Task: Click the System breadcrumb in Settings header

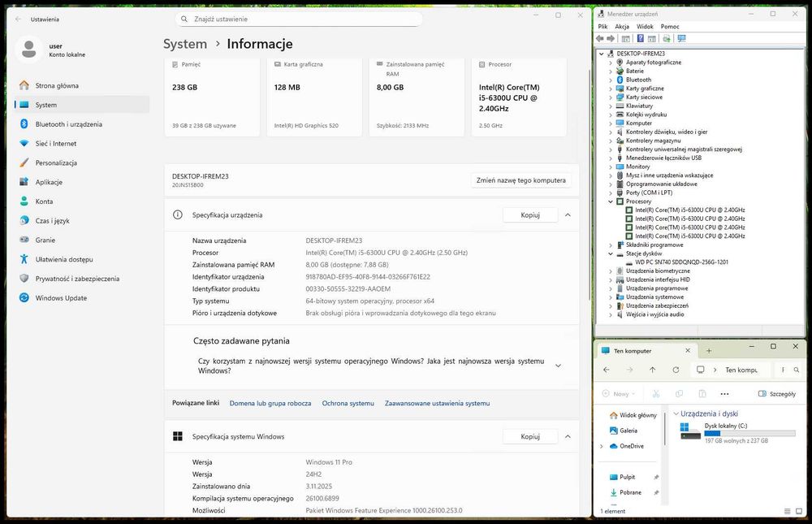Action: (x=185, y=44)
